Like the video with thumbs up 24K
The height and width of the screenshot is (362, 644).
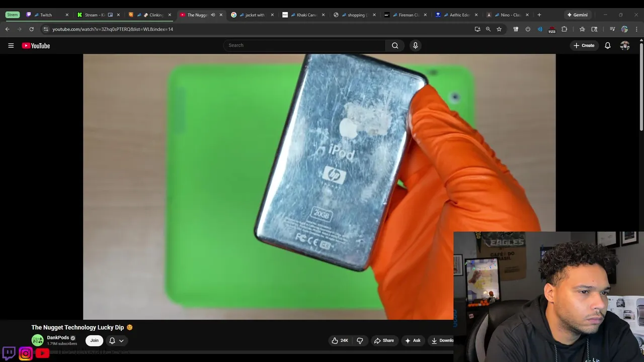tap(340, 340)
